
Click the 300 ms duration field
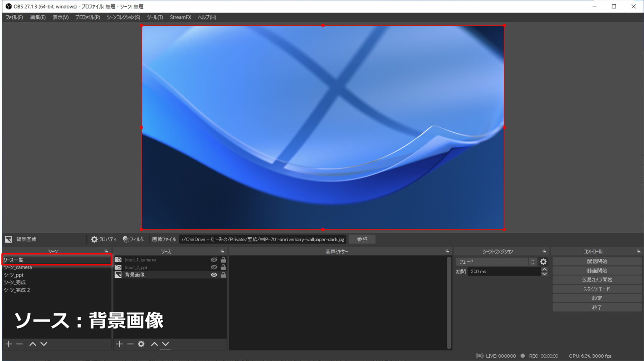pos(504,272)
